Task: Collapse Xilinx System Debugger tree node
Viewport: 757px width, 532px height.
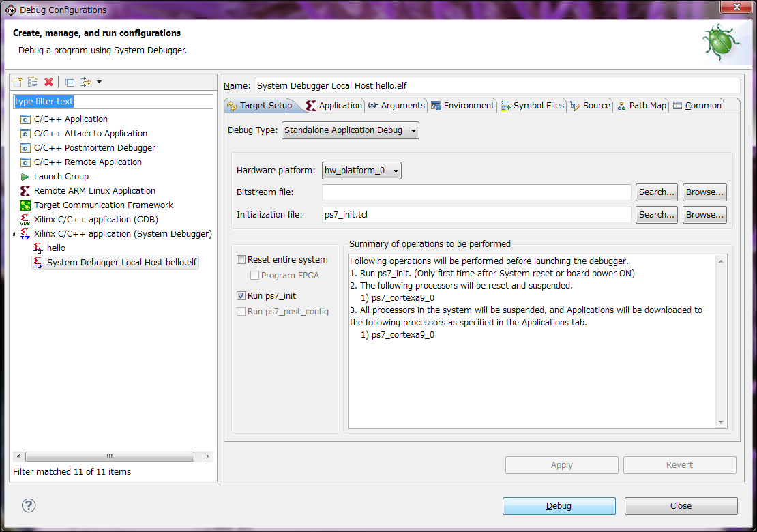Action: (14, 234)
